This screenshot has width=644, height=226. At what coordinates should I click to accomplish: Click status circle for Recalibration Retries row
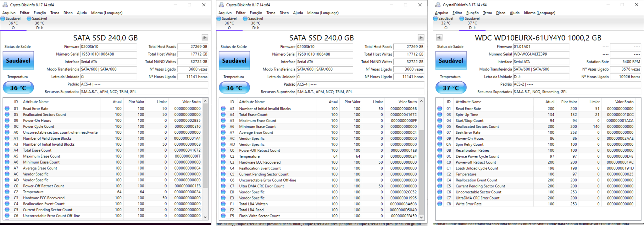coord(440,150)
